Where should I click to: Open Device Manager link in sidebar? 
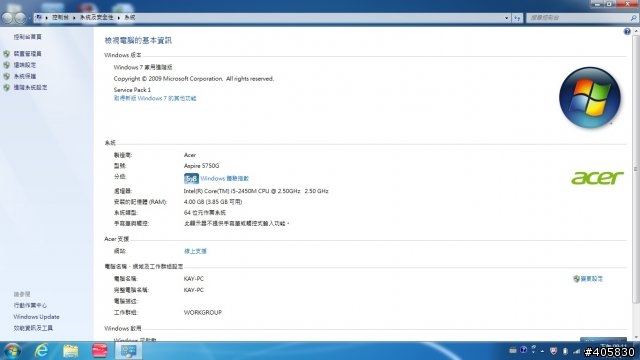tap(27, 54)
